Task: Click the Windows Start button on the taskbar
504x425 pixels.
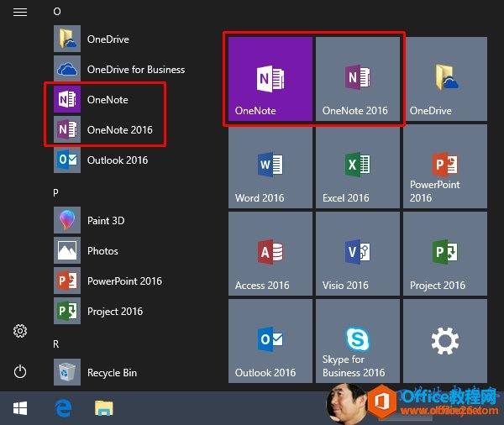Action: click(x=20, y=408)
